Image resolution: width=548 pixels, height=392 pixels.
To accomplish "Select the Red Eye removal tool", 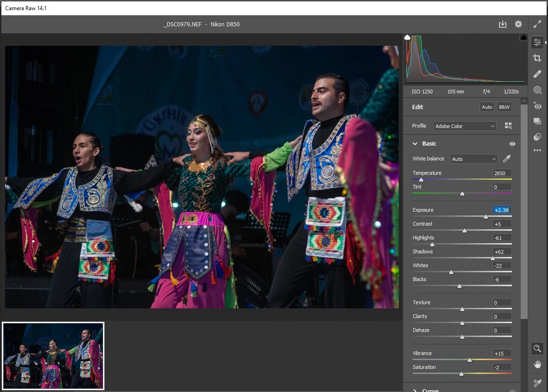I will point(537,105).
